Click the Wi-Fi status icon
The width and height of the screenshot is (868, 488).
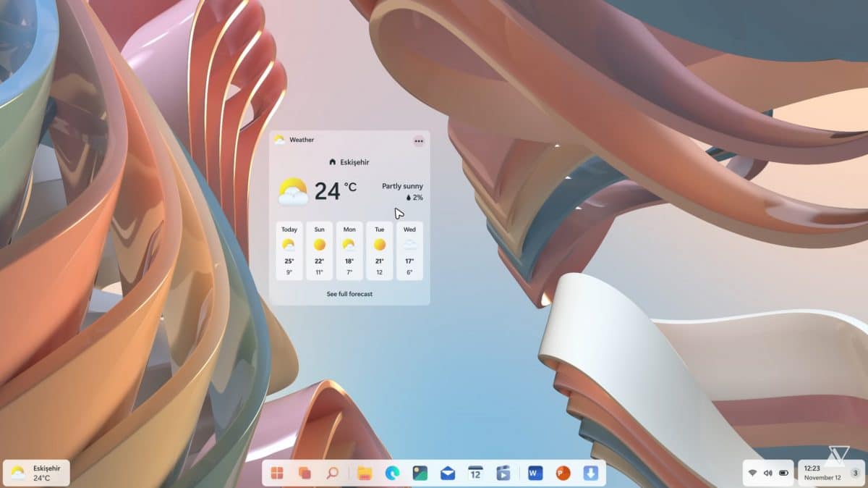(753, 472)
